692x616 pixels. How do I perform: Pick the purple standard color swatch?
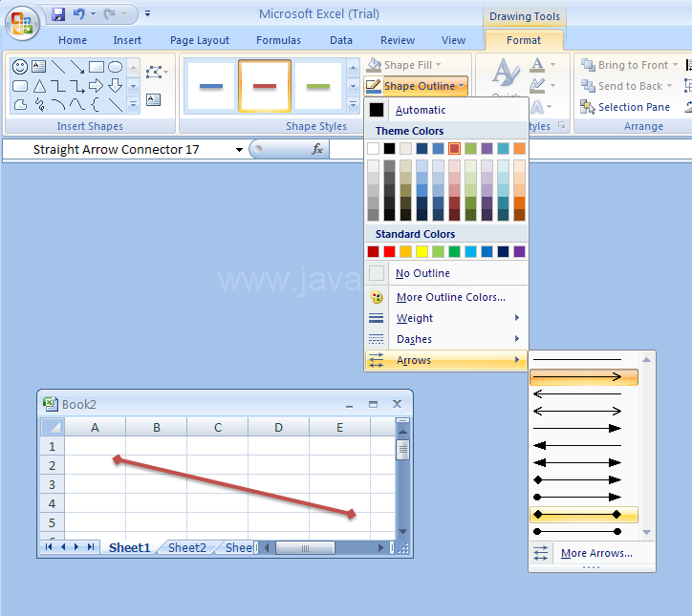519,252
